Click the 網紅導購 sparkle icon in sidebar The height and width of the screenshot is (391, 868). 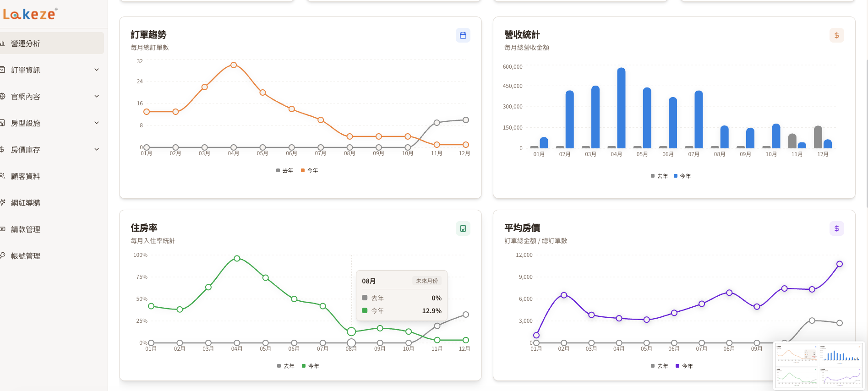[2, 203]
